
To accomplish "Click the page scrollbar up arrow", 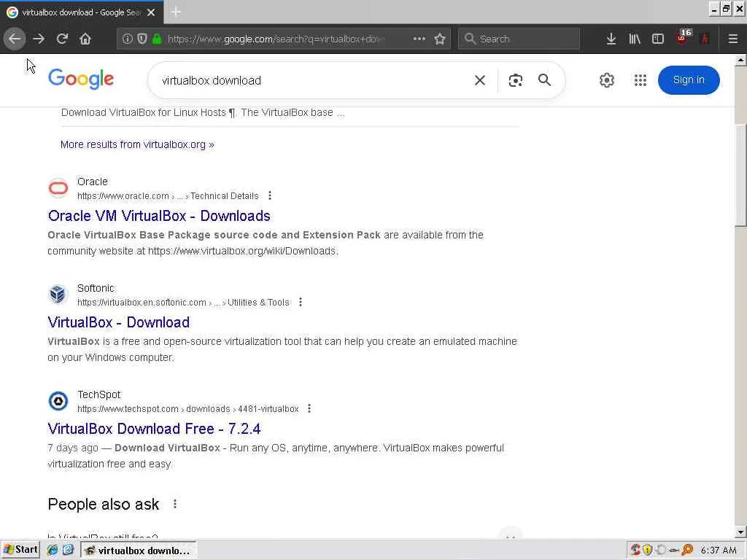I will point(741,60).
